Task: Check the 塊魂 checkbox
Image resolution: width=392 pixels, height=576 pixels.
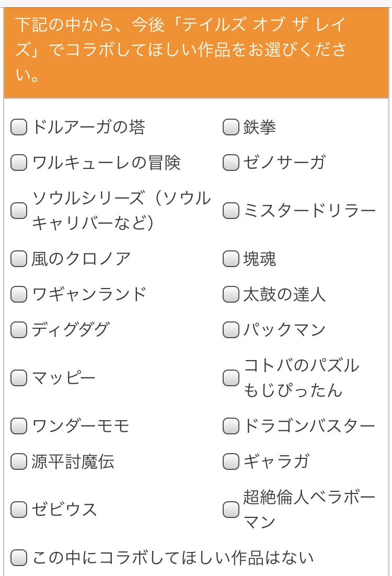Action: (230, 259)
